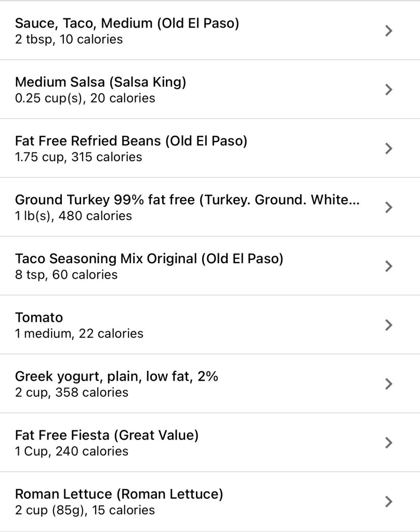Open Roman Lettuce ingredient title
Screen dimensions: 420x532
119,494
